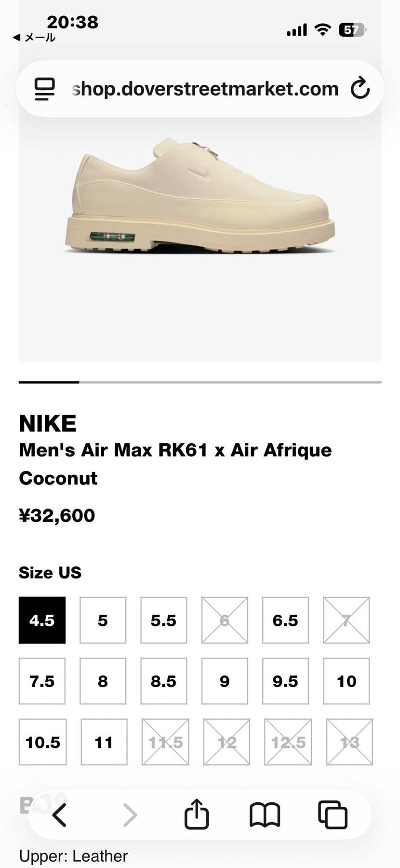The height and width of the screenshot is (868, 400).
Task: Open the page settings reader icon
Action: (x=44, y=89)
